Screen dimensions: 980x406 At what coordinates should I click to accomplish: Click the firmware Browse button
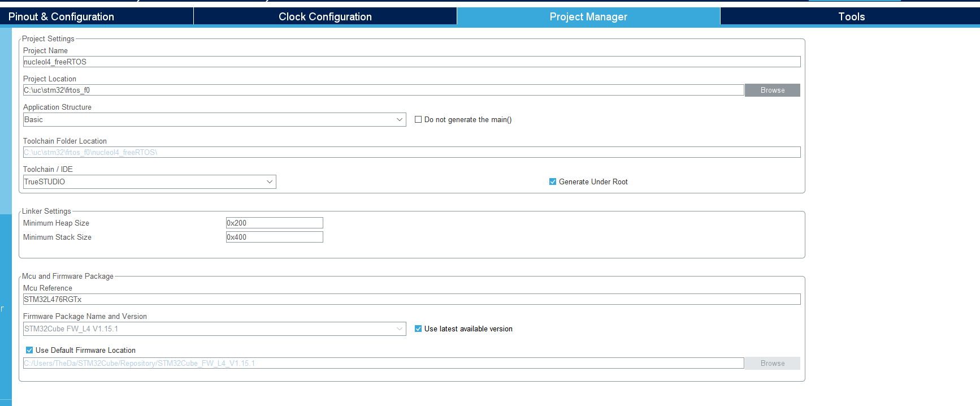point(772,363)
